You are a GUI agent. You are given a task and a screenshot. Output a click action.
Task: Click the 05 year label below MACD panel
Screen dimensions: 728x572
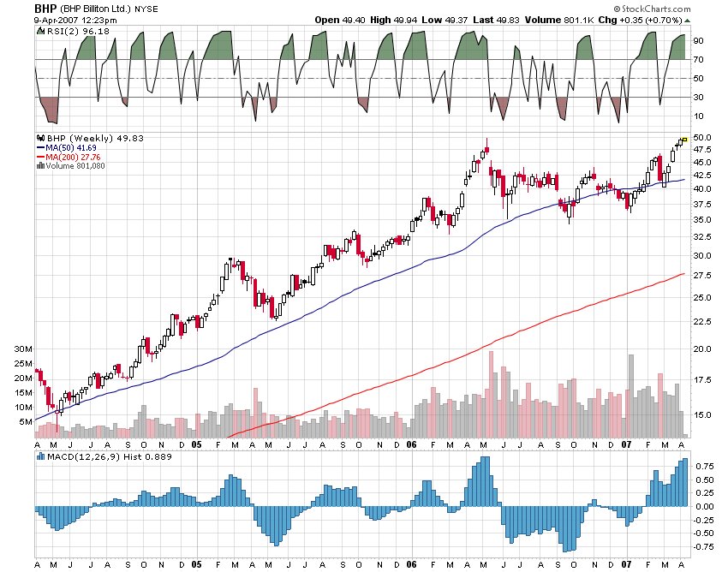coord(196,564)
